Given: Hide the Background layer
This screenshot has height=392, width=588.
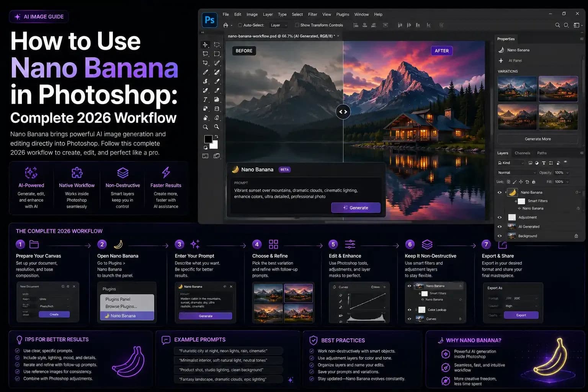Looking at the screenshot, I should pyautogui.click(x=500, y=236).
